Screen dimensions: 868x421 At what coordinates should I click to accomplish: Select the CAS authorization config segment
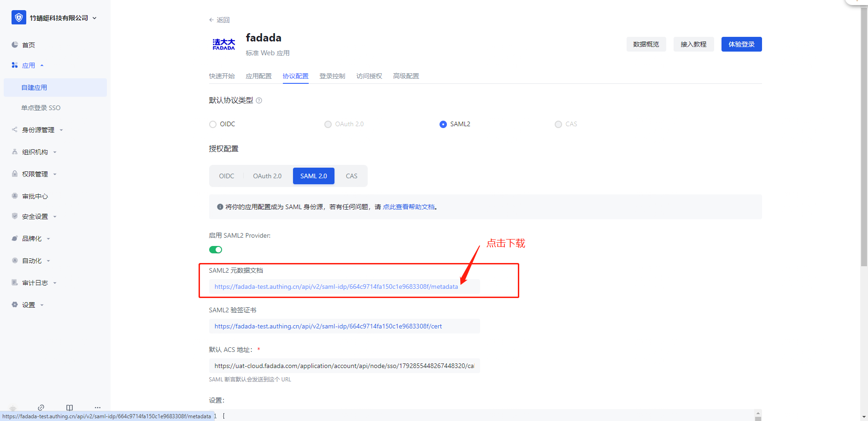pos(352,176)
